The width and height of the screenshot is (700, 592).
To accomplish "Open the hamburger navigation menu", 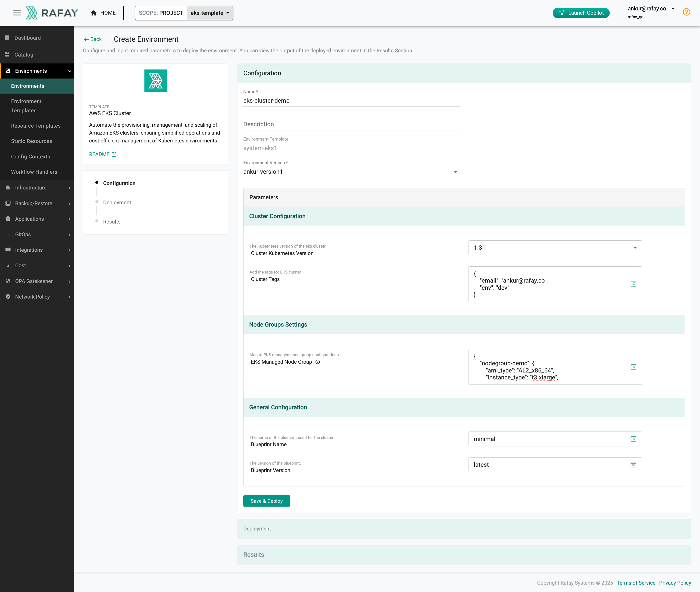I will click(x=17, y=13).
